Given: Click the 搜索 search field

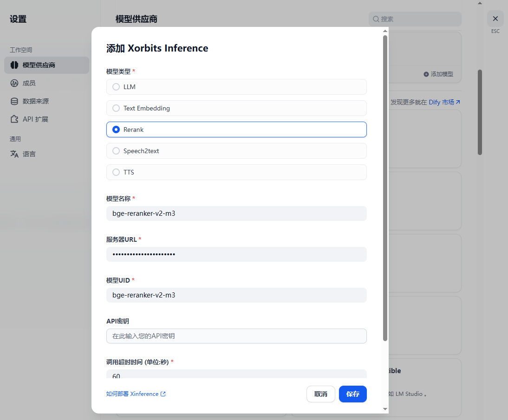Looking at the screenshot, I should [415, 19].
